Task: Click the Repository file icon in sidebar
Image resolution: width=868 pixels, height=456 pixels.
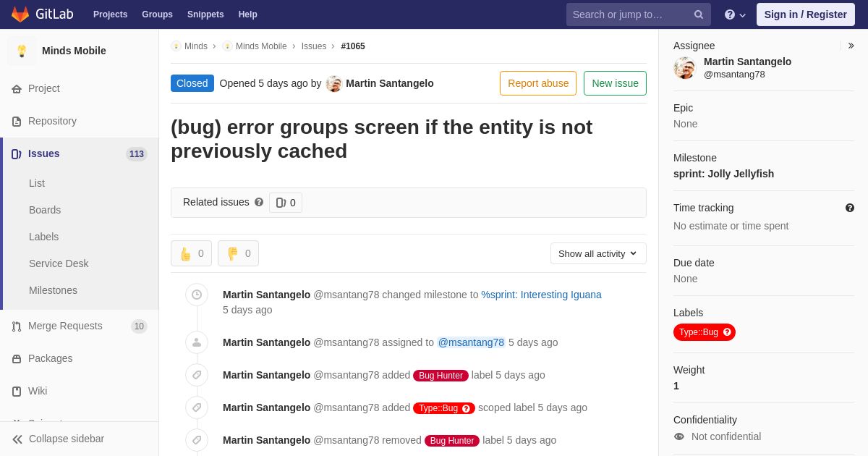Action: click(17, 122)
